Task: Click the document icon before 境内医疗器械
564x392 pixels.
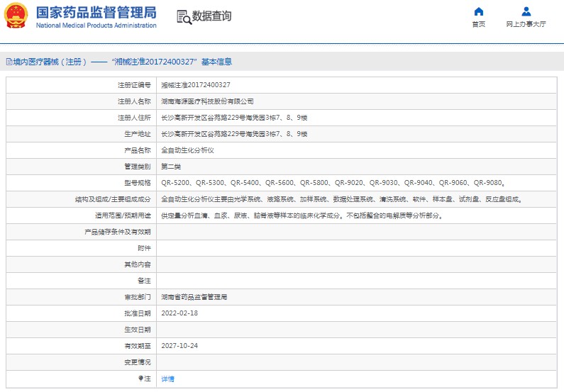Action: pyautogui.click(x=9, y=62)
